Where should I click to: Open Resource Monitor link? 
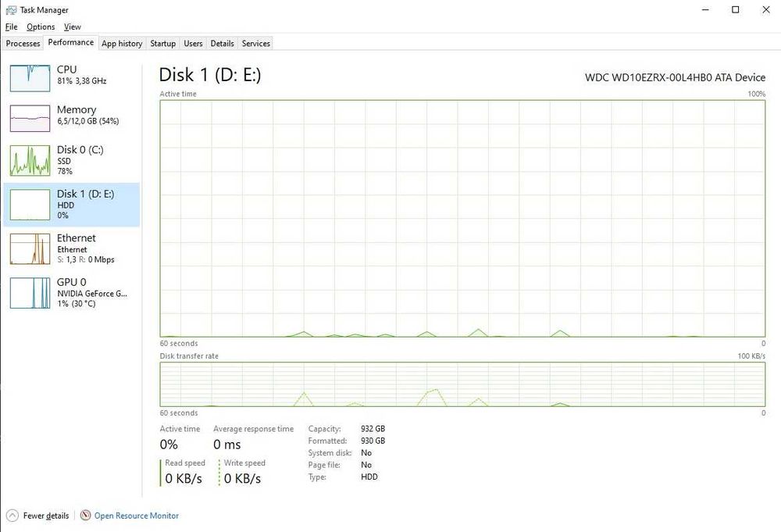137,516
